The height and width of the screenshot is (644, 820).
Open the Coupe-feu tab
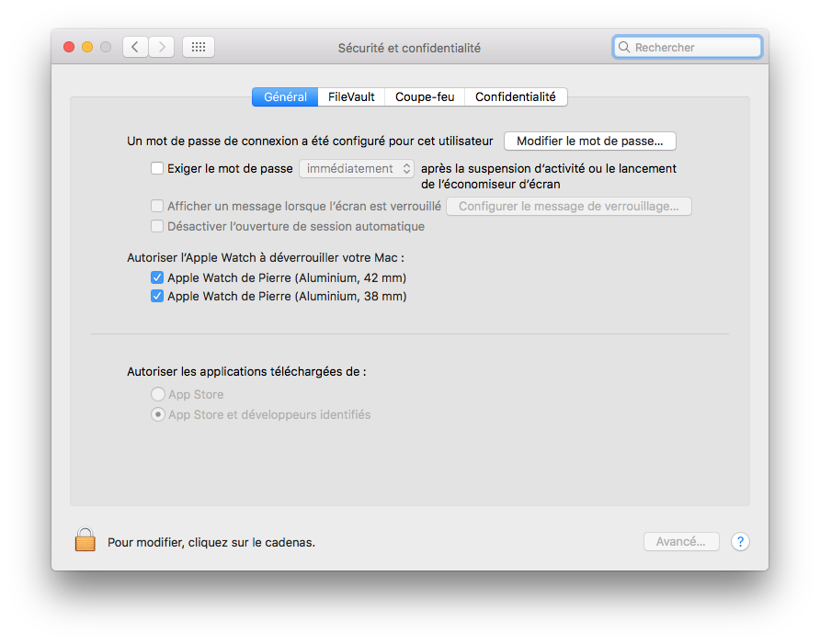(425, 96)
